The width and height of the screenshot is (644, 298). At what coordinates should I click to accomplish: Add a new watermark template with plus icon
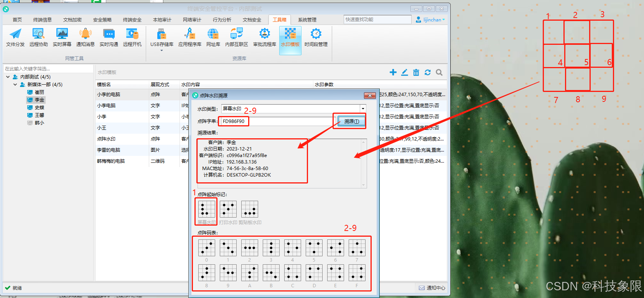coord(393,72)
